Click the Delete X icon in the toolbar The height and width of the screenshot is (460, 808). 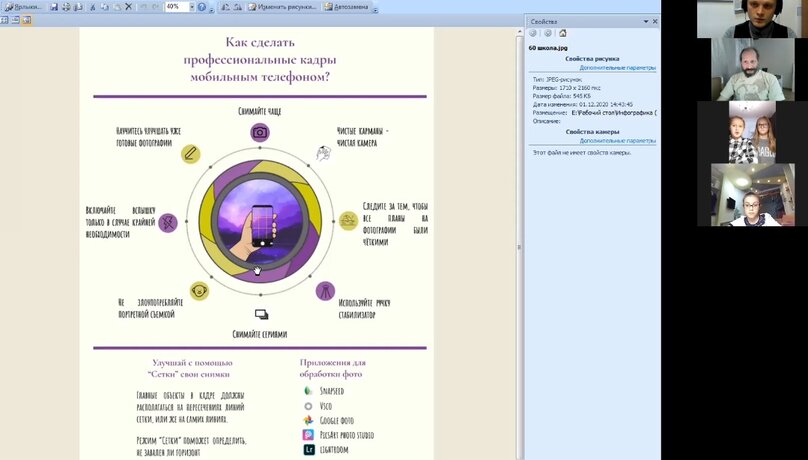tap(127, 6)
